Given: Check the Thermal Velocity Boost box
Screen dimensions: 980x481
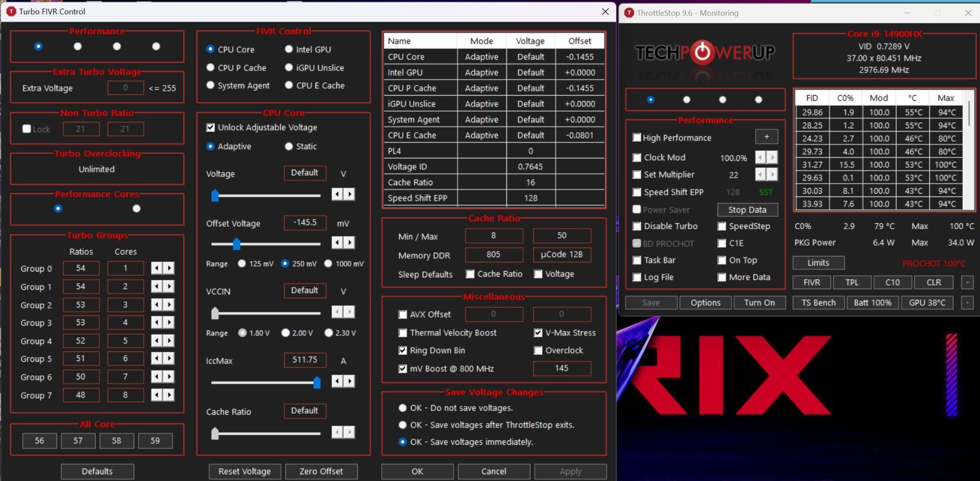Looking at the screenshot, I should (x=403, y=332).
